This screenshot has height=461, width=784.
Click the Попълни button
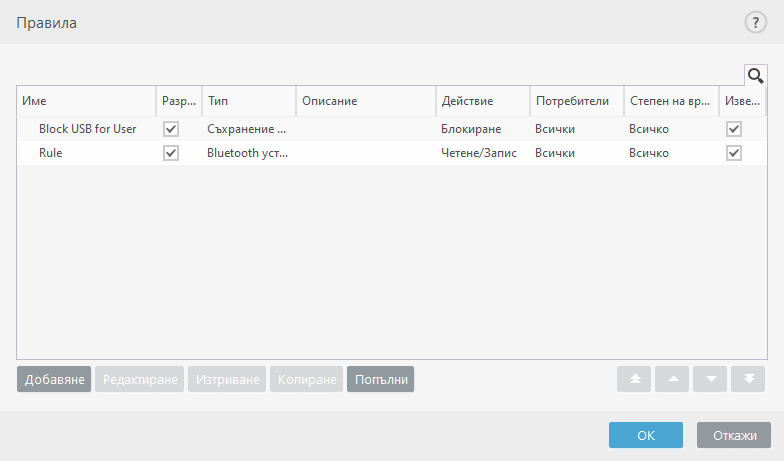click(380, 379)
